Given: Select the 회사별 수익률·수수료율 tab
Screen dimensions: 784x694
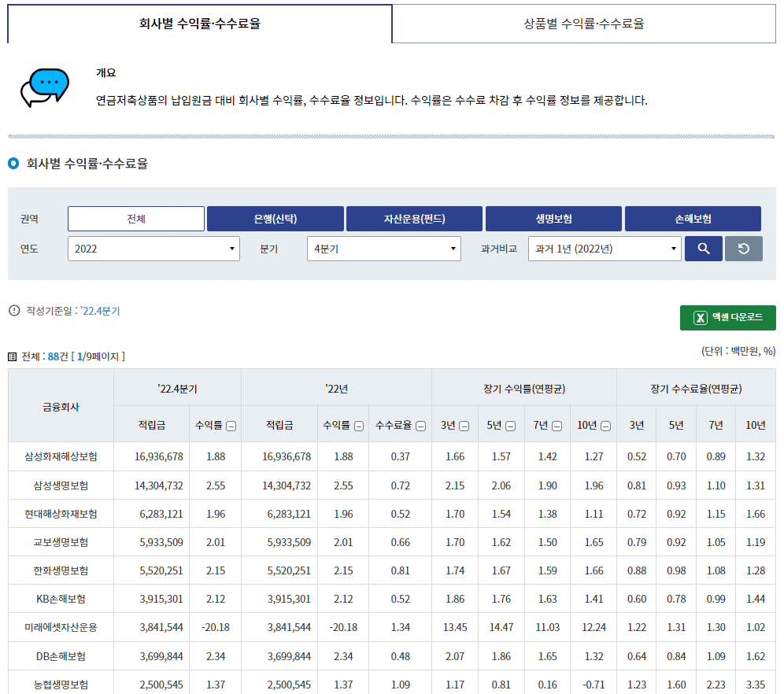Looking at the screenshot, I should pyautogui.click(x=199, y=24).
